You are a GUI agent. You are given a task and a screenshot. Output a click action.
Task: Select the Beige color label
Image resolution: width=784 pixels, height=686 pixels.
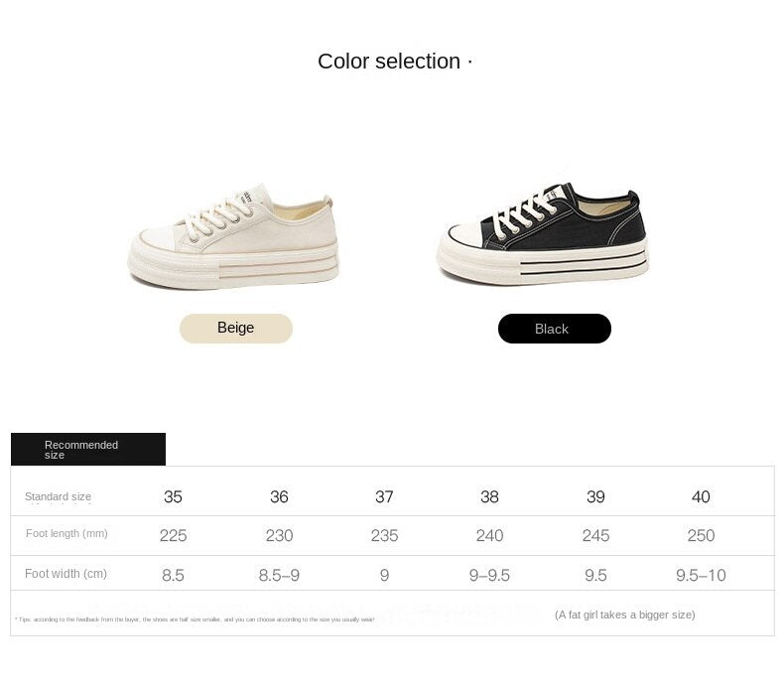pos(236,329)
